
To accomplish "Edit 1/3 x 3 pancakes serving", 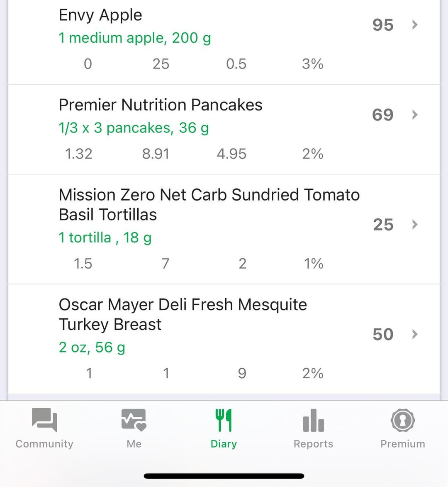I will pos(134,128).
